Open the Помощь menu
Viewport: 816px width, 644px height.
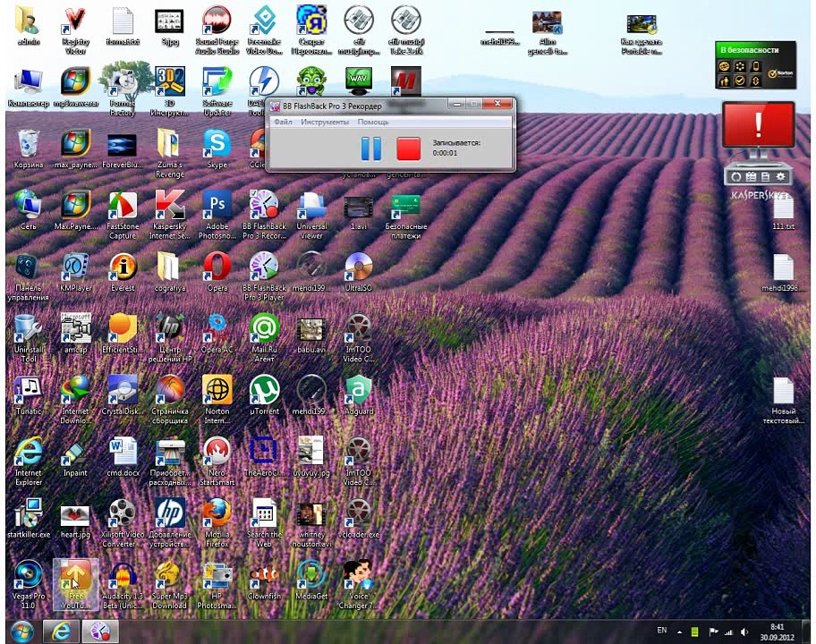click(372, 122)
